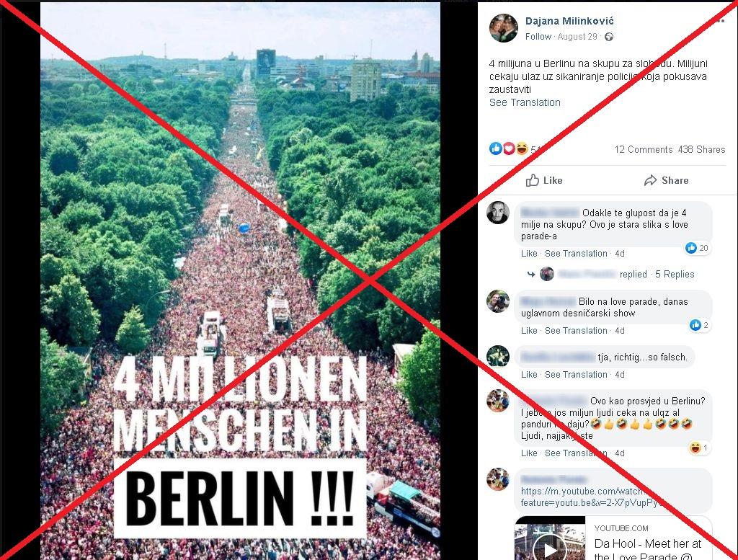Viewport: 738px width, 560px height.
Task: Open Dajana Milinković profile name link
Action: point(569,21)
